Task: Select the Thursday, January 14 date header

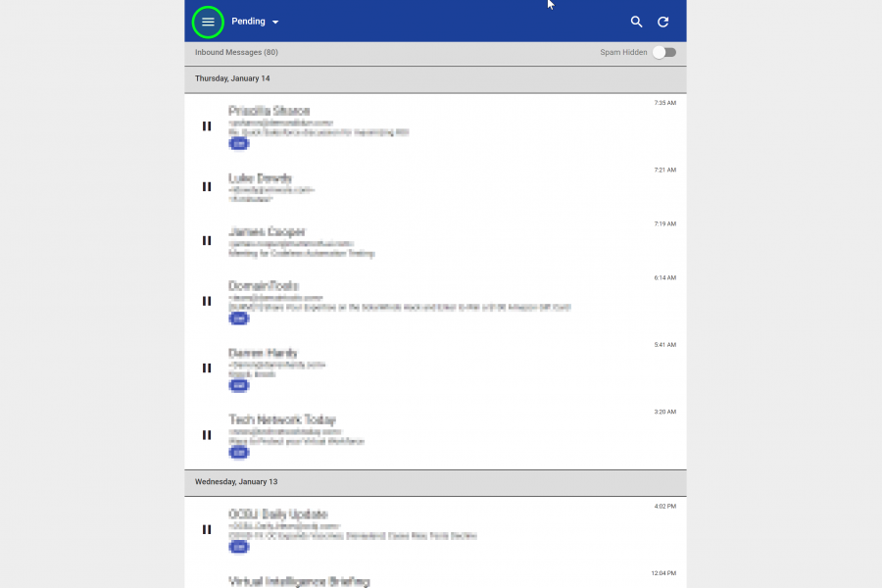Action: click(x=435, y=78)
